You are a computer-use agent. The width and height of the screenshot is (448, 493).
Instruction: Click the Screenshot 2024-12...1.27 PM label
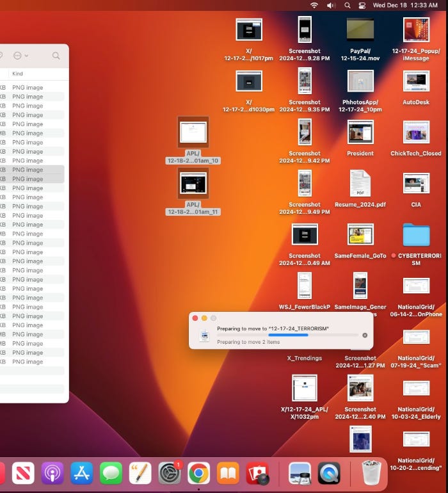pos(360,362)
